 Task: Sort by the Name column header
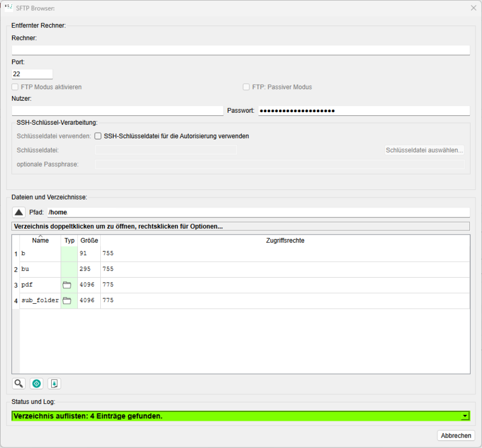click(40, 241)
